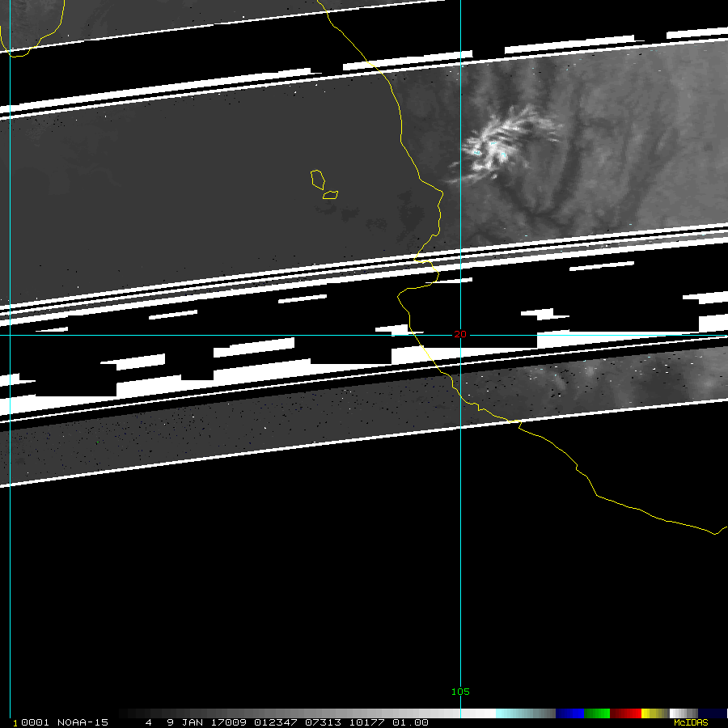
Task: Click the yellow McIDAS label
Action: click(690, 722)
